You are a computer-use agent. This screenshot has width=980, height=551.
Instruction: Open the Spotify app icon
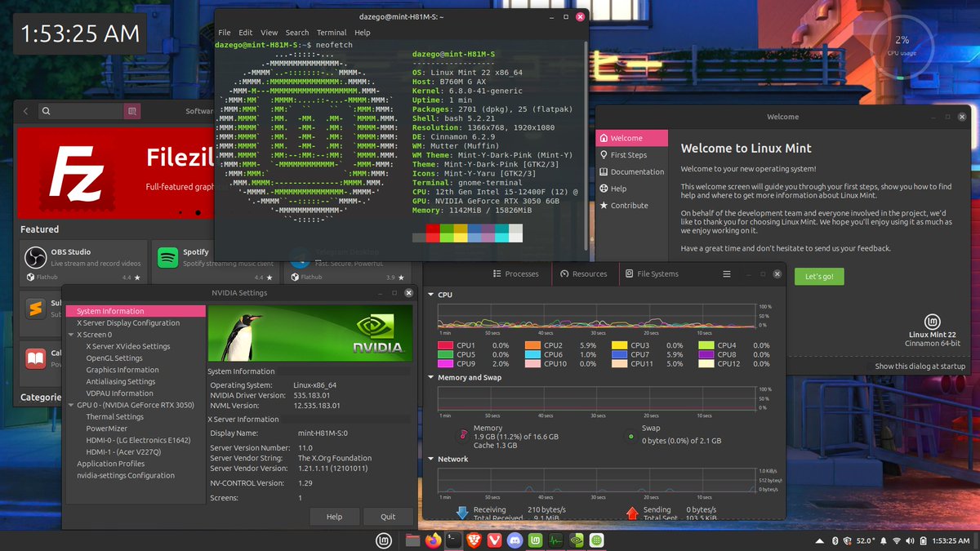(x=167, y=258)
